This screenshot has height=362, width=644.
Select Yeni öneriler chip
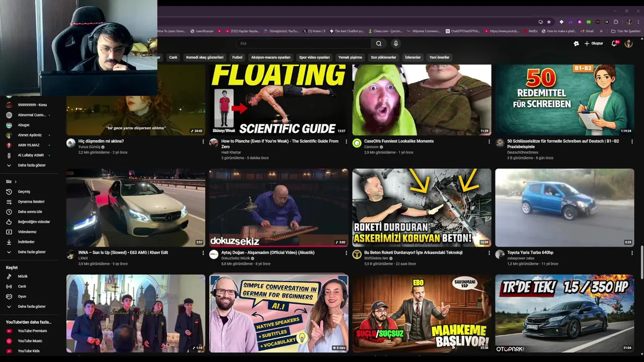click(439, 57)
